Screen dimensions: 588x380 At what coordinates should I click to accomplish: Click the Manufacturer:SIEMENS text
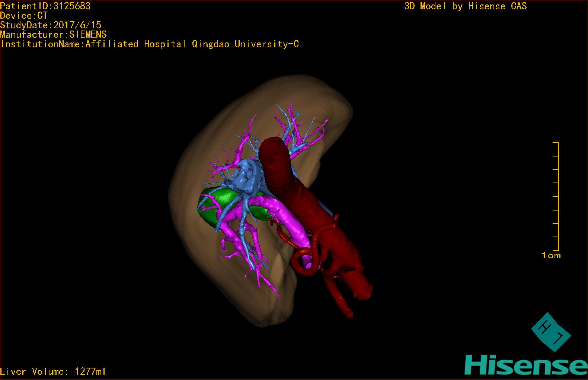coord(53,35)
